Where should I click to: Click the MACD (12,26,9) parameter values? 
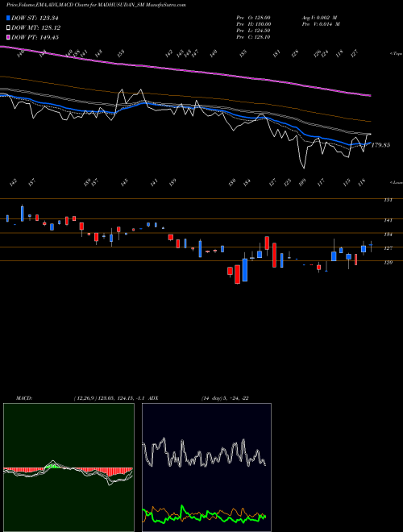(110, 398)
